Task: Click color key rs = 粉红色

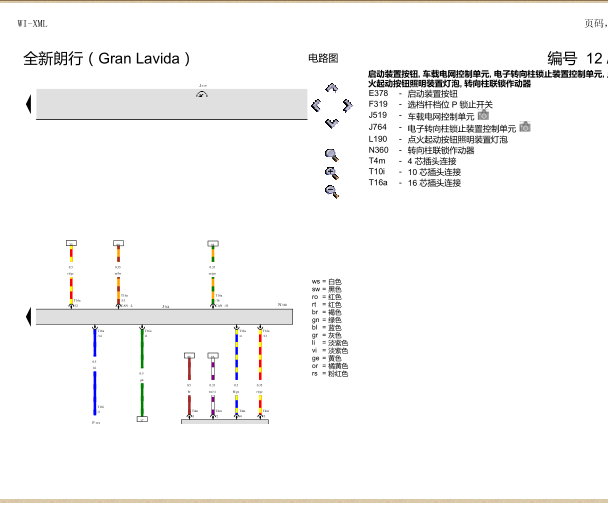Action: (x=330, y=374)
